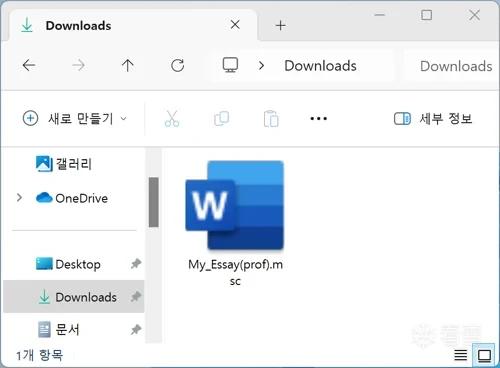Switch to large icons view
Screen dimensions: 500x368
484,355
